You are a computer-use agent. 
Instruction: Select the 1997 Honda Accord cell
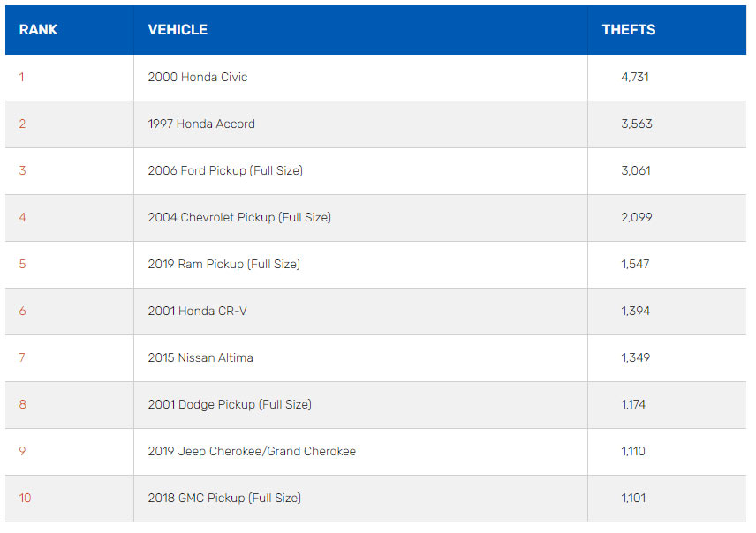coord(201,124)
